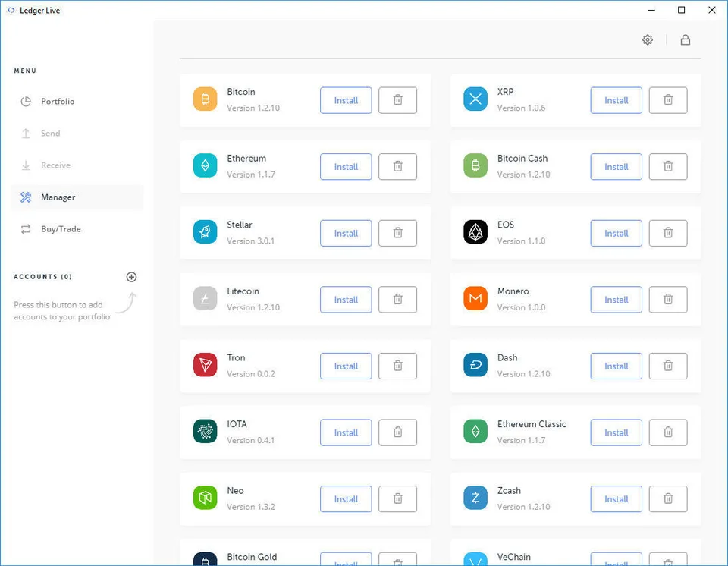Maximize the Ledger Live window
Screen dimensions: 728x566
(681, 10)
